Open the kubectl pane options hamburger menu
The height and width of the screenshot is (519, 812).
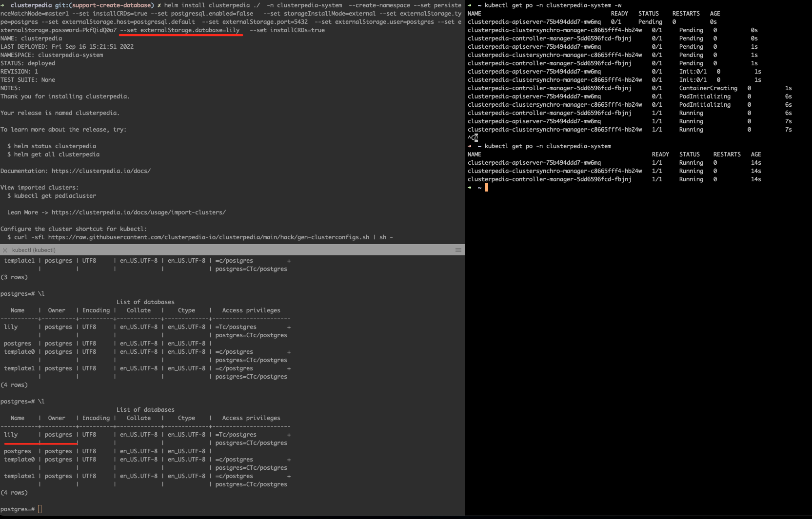pyautogui.click(x=458, y=250)
